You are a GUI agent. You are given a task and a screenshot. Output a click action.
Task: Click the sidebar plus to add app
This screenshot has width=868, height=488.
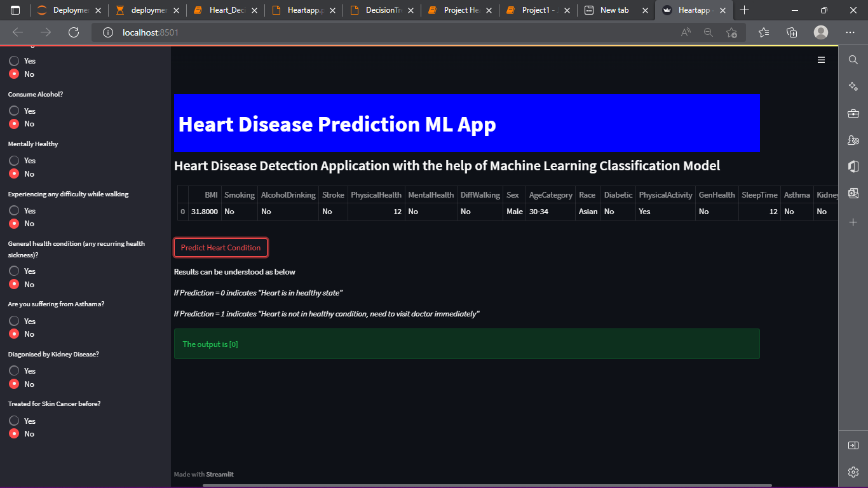853,222
